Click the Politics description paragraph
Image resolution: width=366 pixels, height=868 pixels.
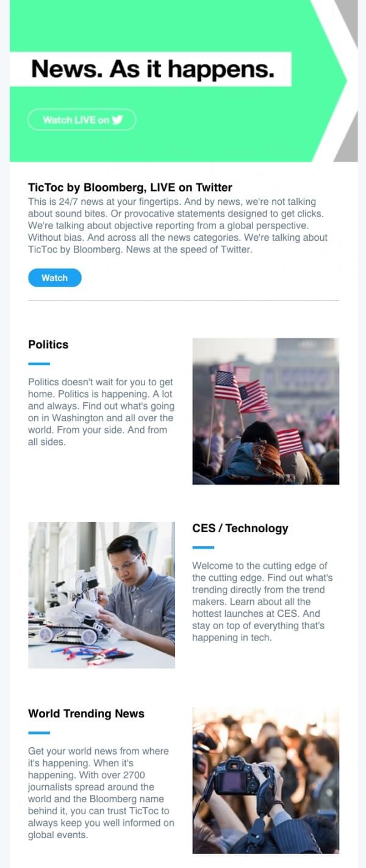pos(101,412)
